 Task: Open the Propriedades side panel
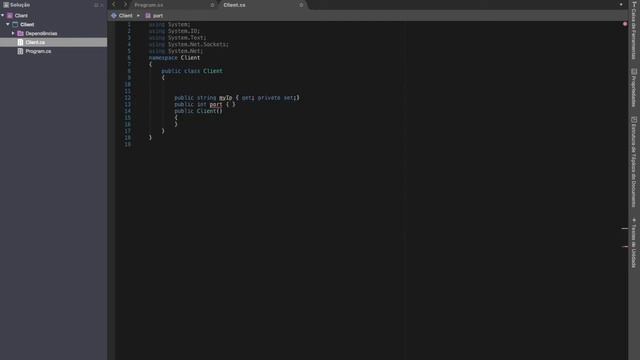coord(634,88)
